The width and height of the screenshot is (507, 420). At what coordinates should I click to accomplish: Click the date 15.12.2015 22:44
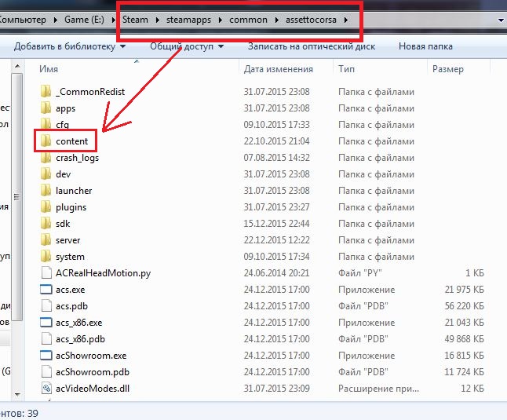tap(276, 224)
